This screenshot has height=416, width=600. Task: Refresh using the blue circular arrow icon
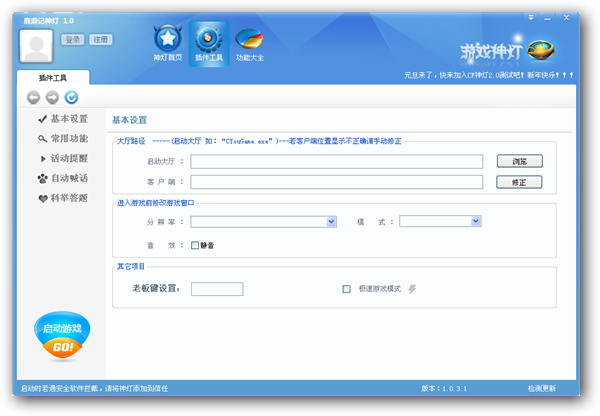[x=71, y=97]
